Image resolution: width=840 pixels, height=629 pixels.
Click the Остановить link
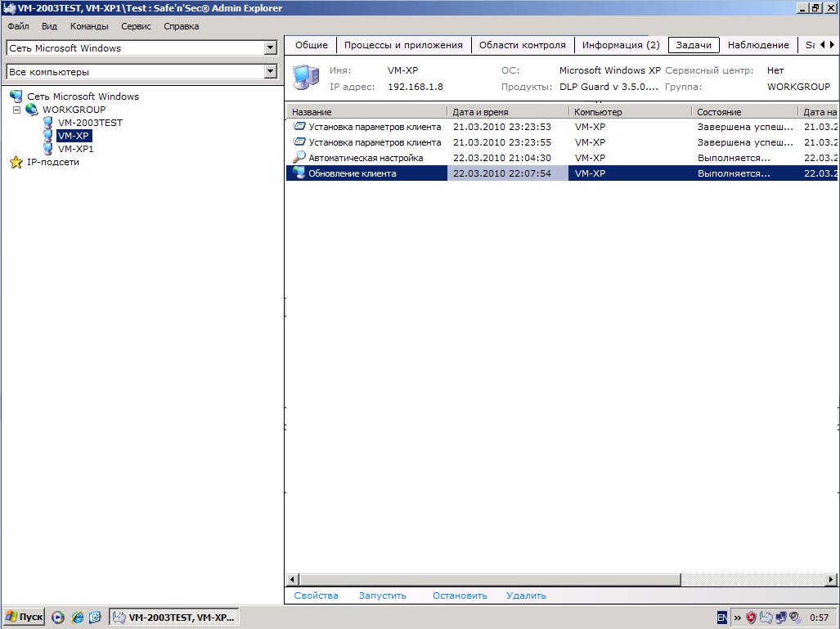pos(460,595)
